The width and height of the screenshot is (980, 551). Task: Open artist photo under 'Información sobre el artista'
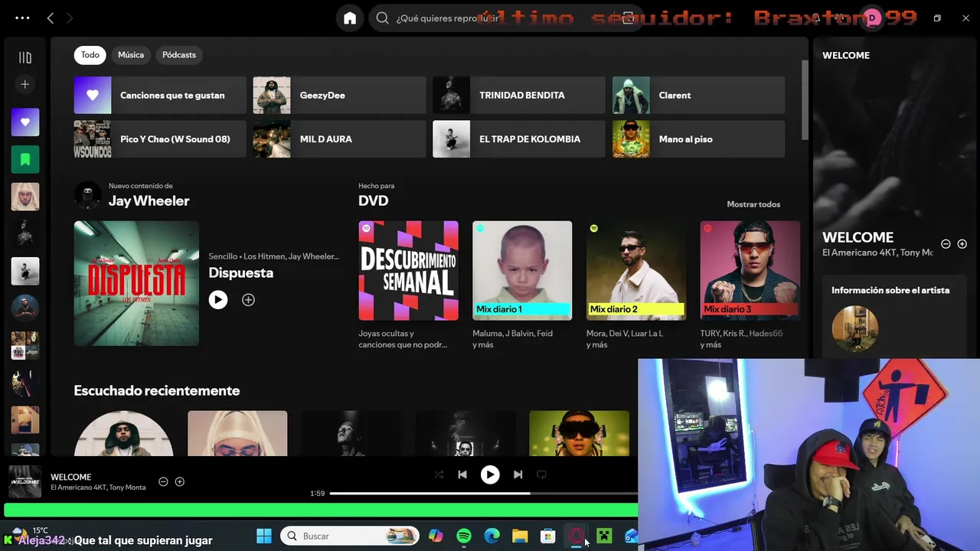pyautogui.click(x=855, y=329)
